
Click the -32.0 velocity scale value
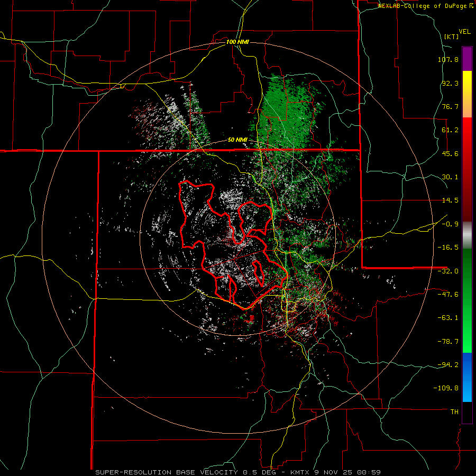point(448,271)
